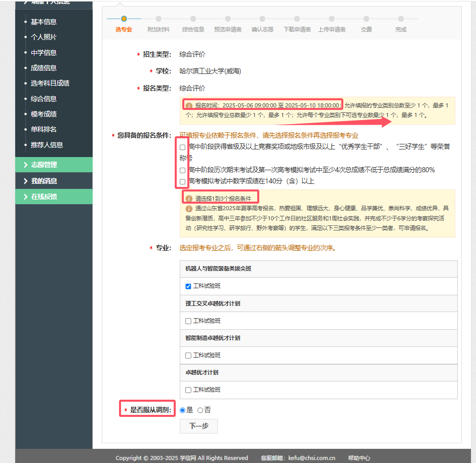The height and width of the screenshot is (463, 476).
Task: Click the chevron icon beside 我的消息
Action: (25, 181)
